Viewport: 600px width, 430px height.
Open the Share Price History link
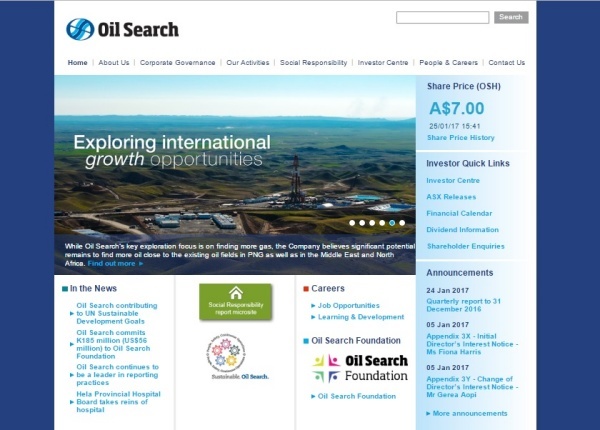click(x=461, y=137)
